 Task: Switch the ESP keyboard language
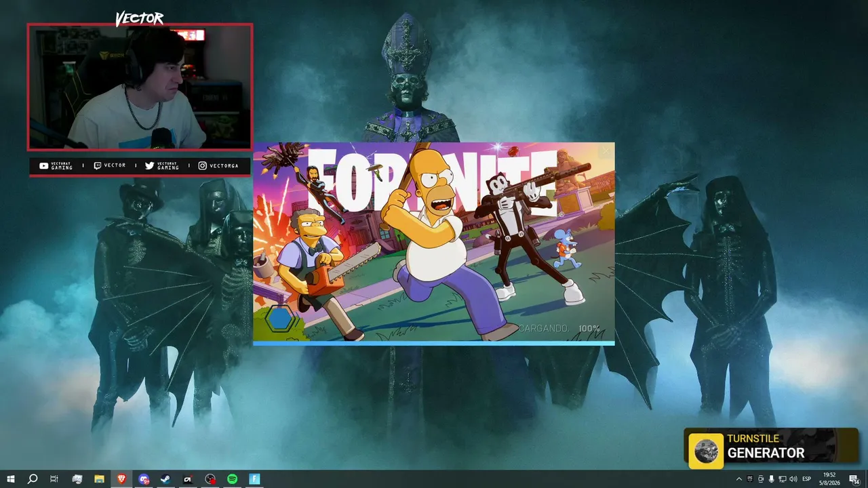[807, 479]
